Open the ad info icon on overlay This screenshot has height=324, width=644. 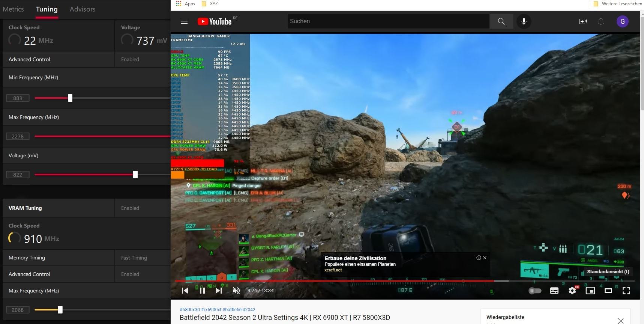tap(479, 258)
